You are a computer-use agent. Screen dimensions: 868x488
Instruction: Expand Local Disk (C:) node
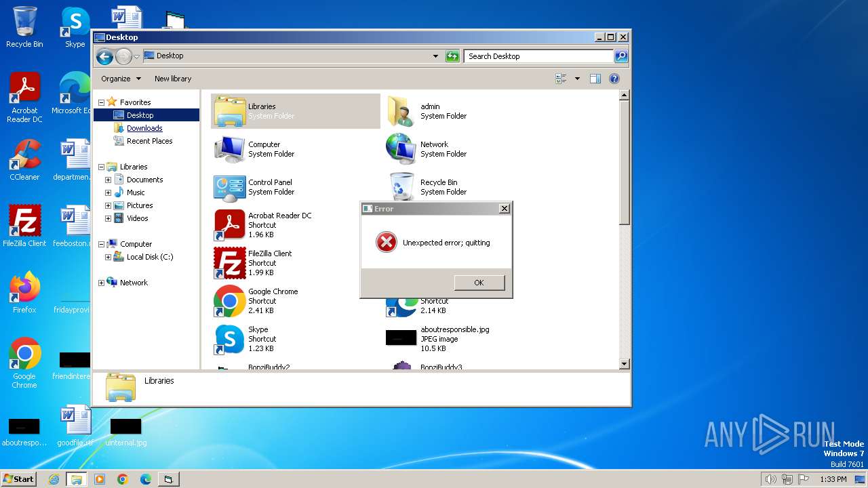[x=108, y=257]
